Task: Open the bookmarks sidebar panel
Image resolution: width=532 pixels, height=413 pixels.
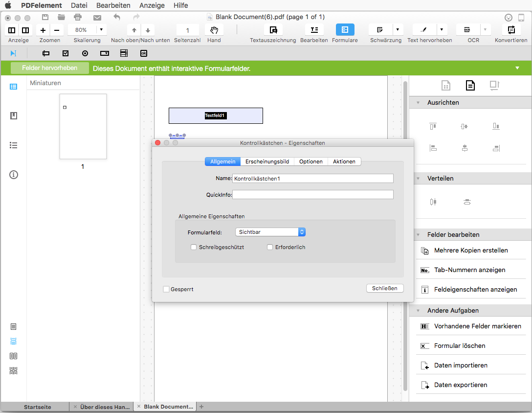Action: pyautogui.click(x=14, y=116)
